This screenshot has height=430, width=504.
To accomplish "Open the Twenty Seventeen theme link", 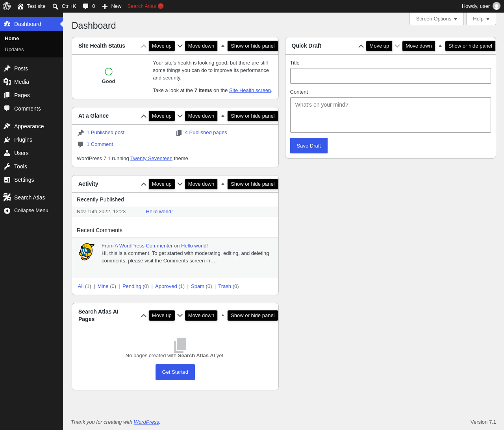I will click(151, 159).
